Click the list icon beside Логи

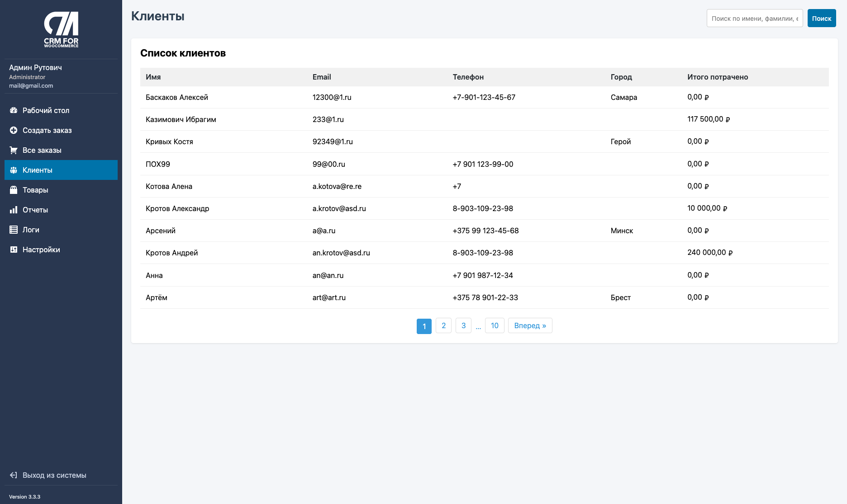14,230
